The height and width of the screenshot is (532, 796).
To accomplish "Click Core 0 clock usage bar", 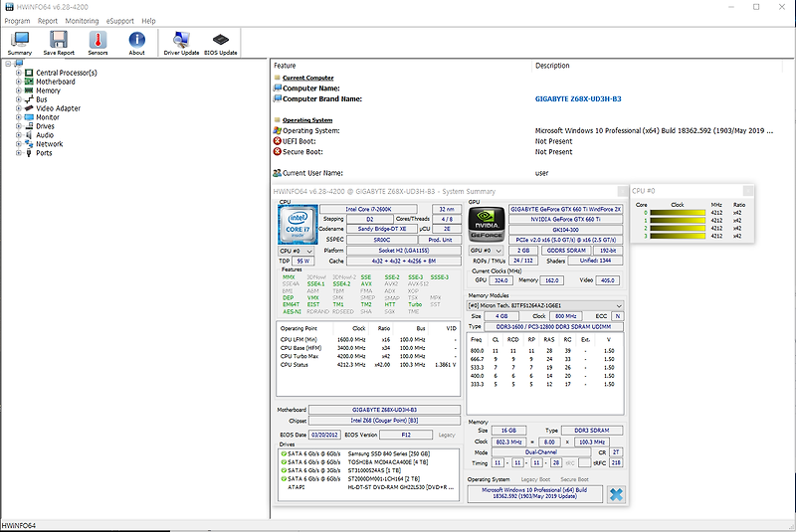I will (x=677, y=212).
